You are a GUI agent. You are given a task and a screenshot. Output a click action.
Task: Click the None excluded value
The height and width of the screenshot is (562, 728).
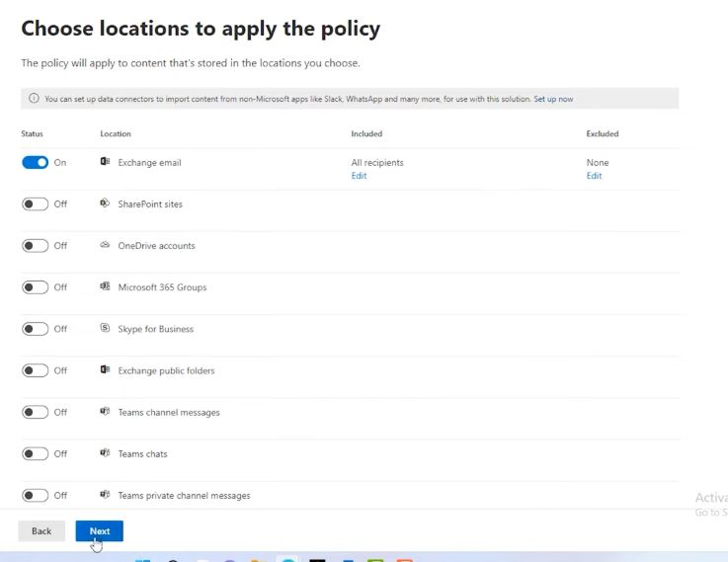(x=597, y=162)
